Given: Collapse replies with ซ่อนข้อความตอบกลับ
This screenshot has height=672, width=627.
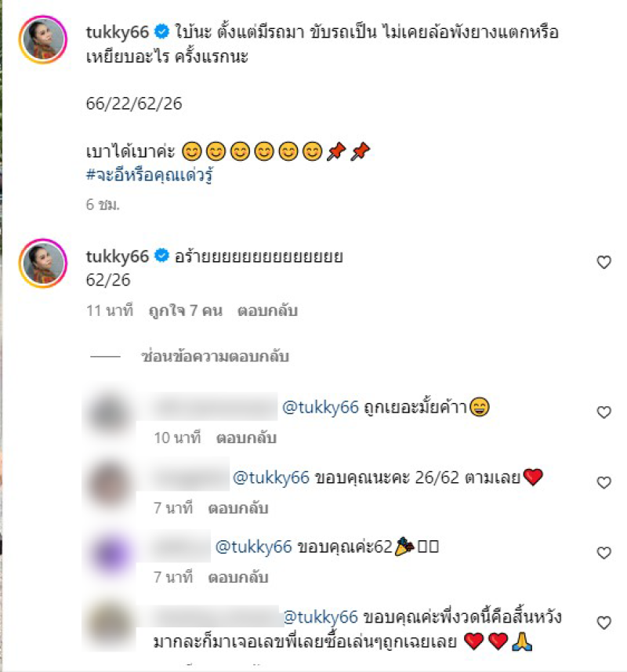Looking at the screenshot, I should tap(215, 357).
